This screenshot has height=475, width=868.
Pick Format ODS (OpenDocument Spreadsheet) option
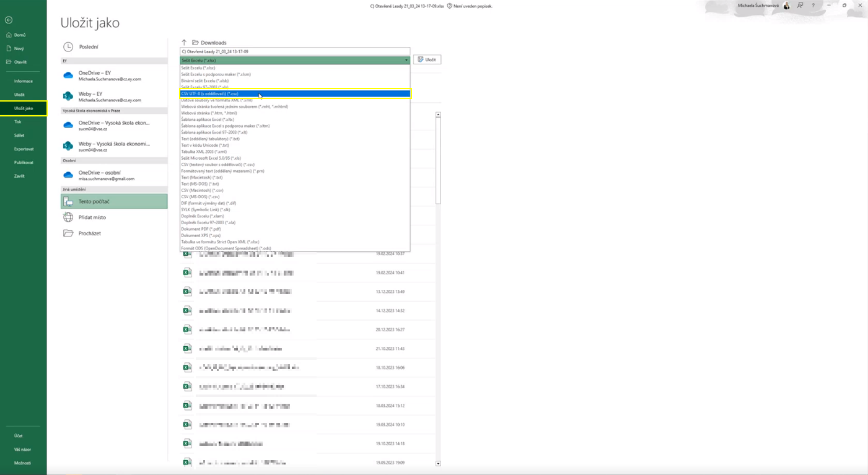(226, 248)
